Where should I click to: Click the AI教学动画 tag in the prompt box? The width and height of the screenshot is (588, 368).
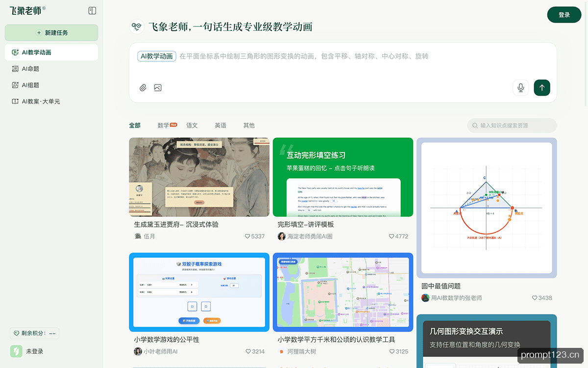tap(157, 56)
